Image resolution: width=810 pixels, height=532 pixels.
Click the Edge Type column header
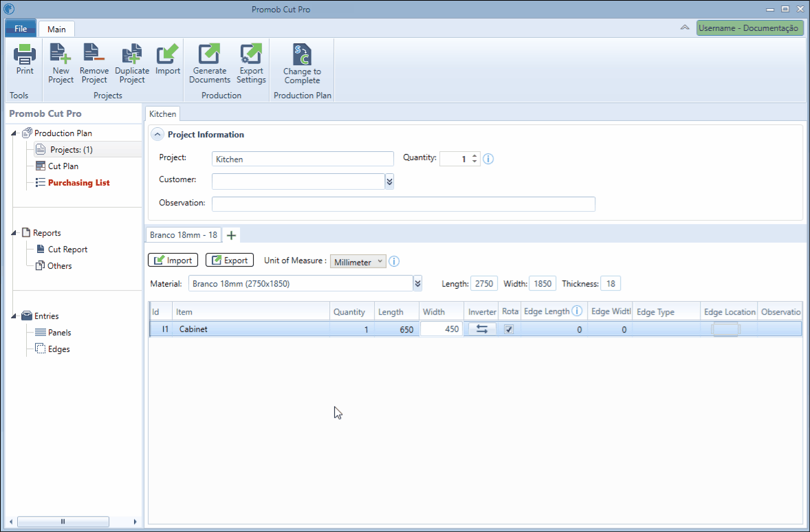pyautogui.click(x=666, y=311)
